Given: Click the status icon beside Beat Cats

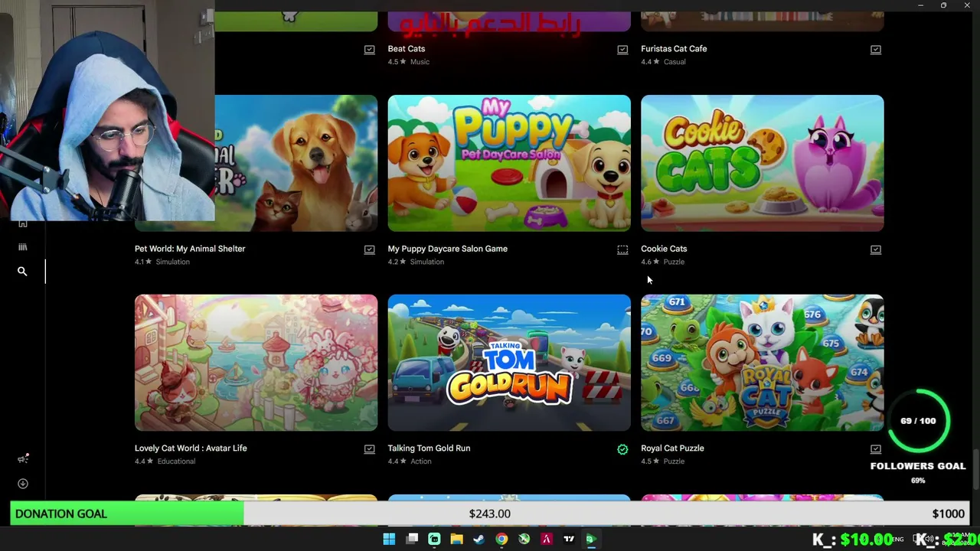Looking at the screenshot, I should coord(622,50).
